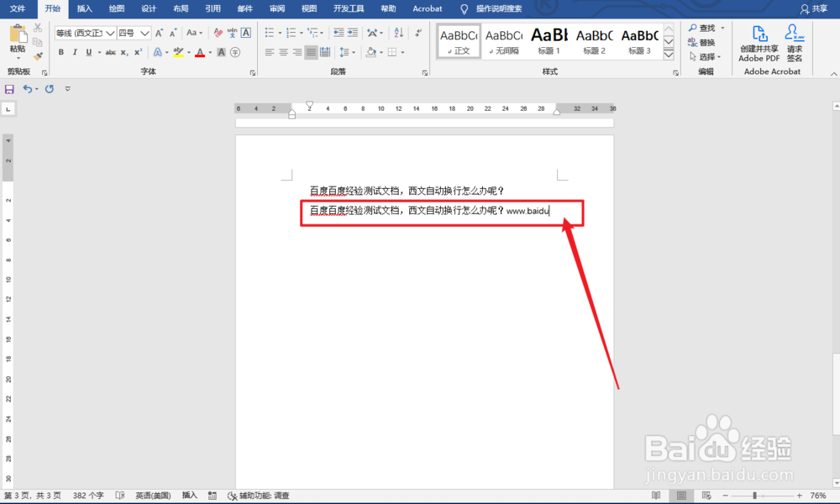Click the Clear Formatting eraser icon
This screenshot has width=840, height=504.
pyautogui.click(x=218, y=34)
